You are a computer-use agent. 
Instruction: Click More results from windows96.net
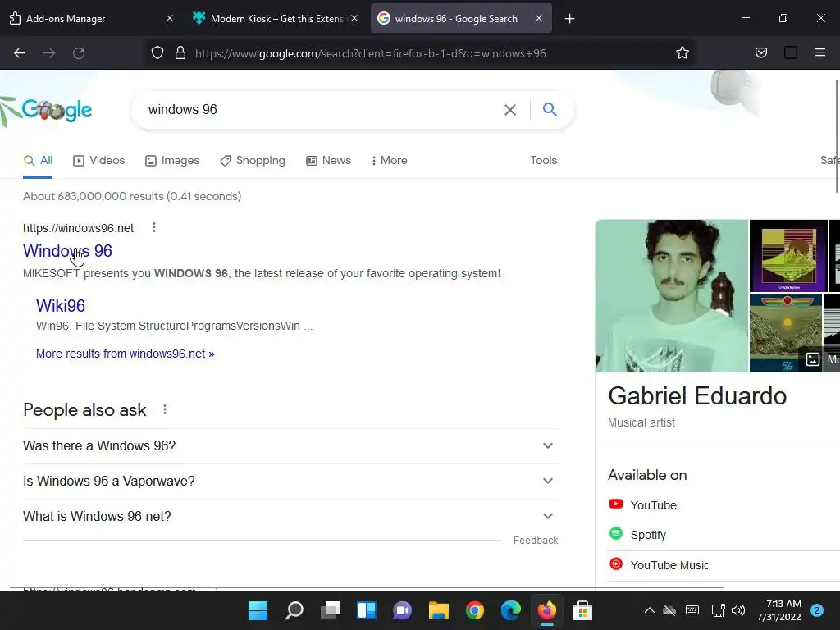coord(126,354)
